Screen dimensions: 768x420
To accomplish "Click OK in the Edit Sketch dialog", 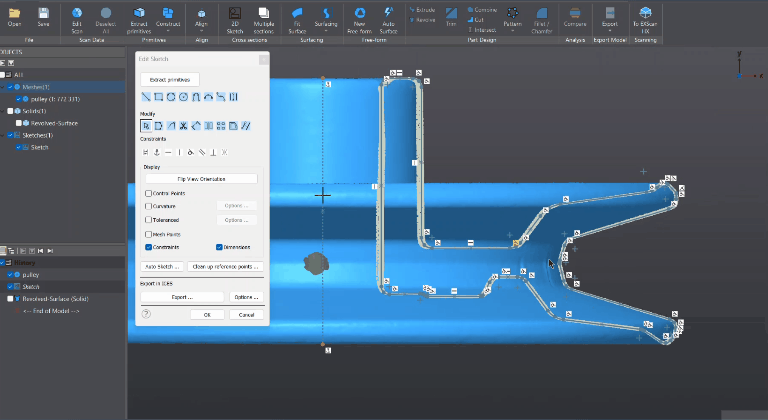I will pos(207,314).
